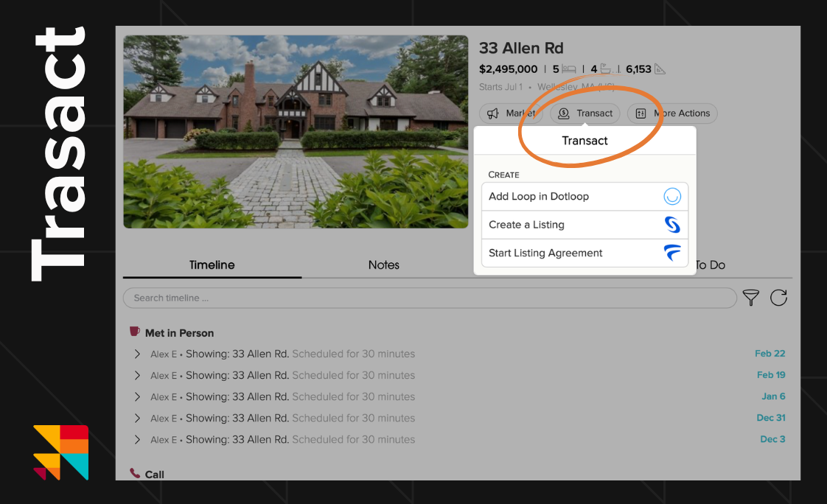827x504 pixels.
Task: Open the To Do tab
Action: click(x=710, y=265)
